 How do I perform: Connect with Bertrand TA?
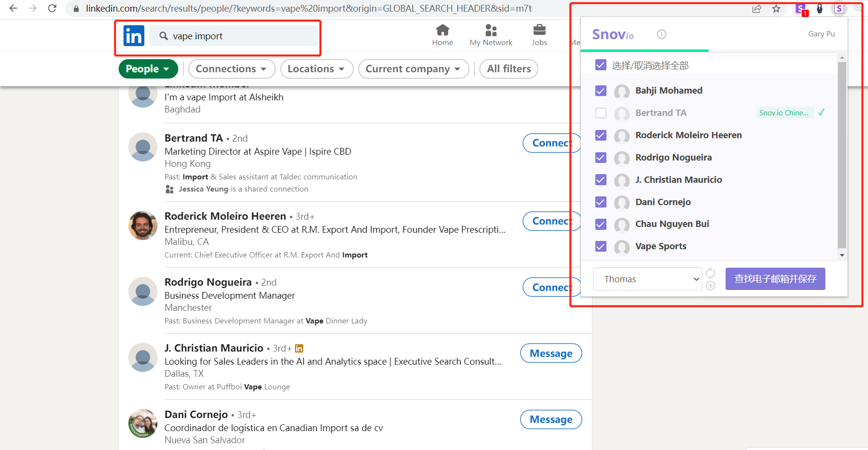pos(551,143)
